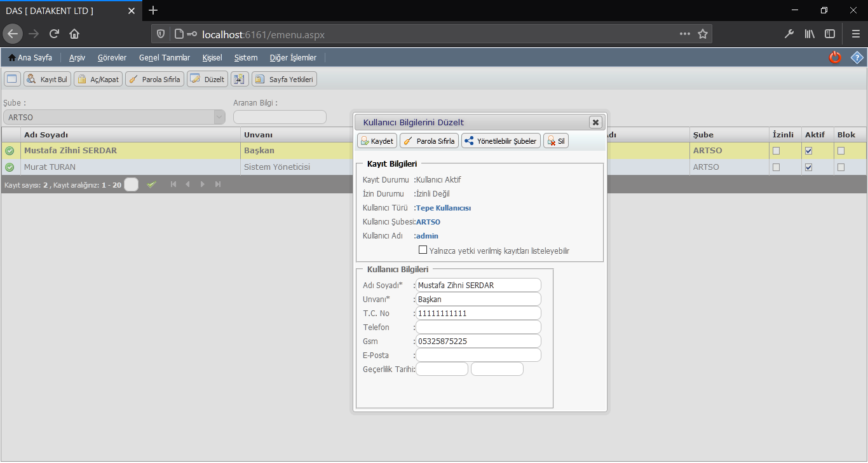Click the Ana Sayfa home icon

(12, 58)
